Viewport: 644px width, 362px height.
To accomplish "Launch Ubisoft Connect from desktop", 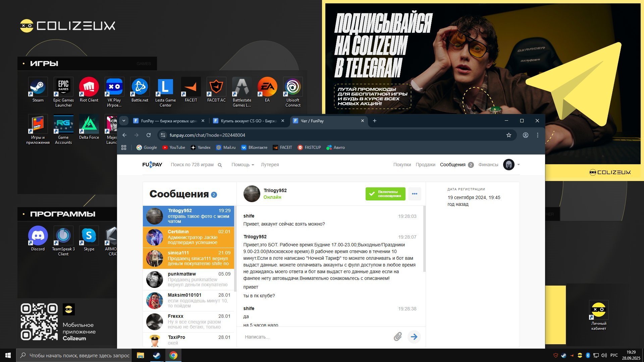I will [x=293, y=92].
